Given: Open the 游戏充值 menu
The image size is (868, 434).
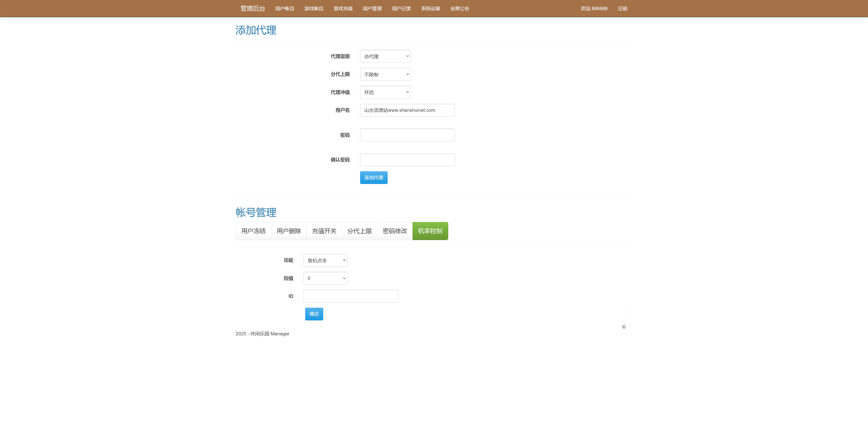Looking at the screenshot, I should [x=343, y=8].
